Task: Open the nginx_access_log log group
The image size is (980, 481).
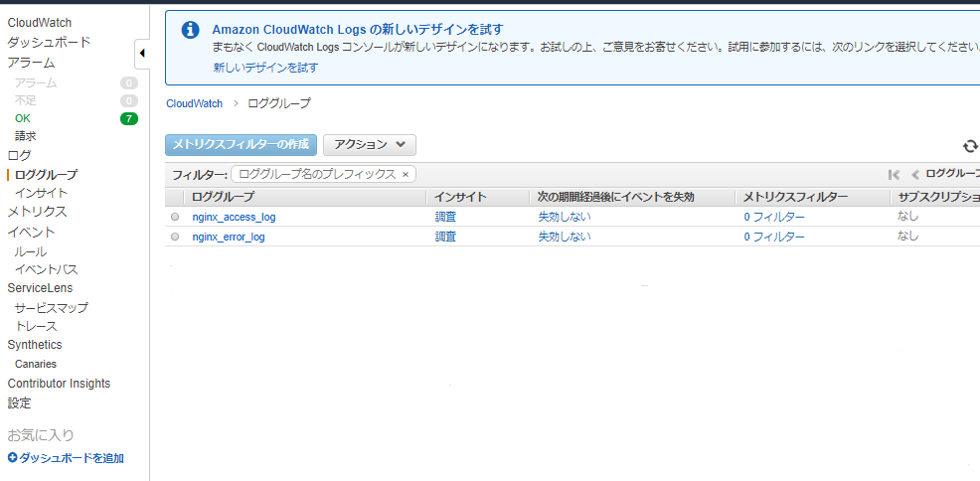Action: [x=234, y=217]
